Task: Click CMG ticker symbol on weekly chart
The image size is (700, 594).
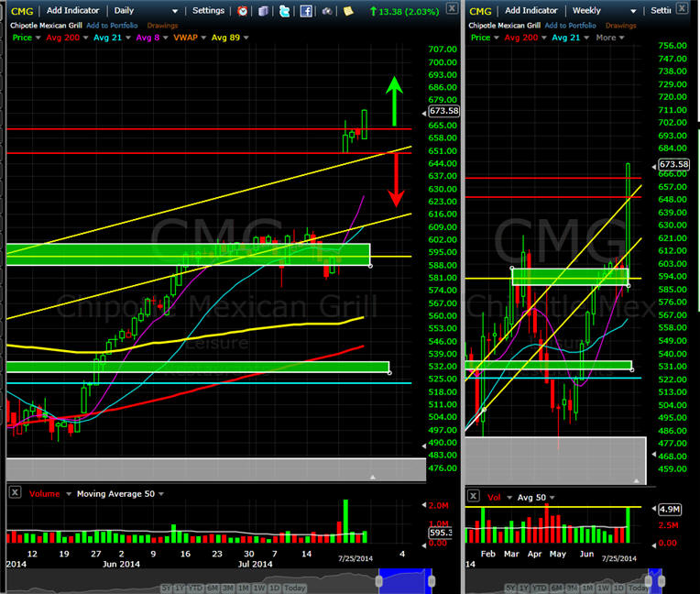Action: pyautogui.click(x=480, y=11)
